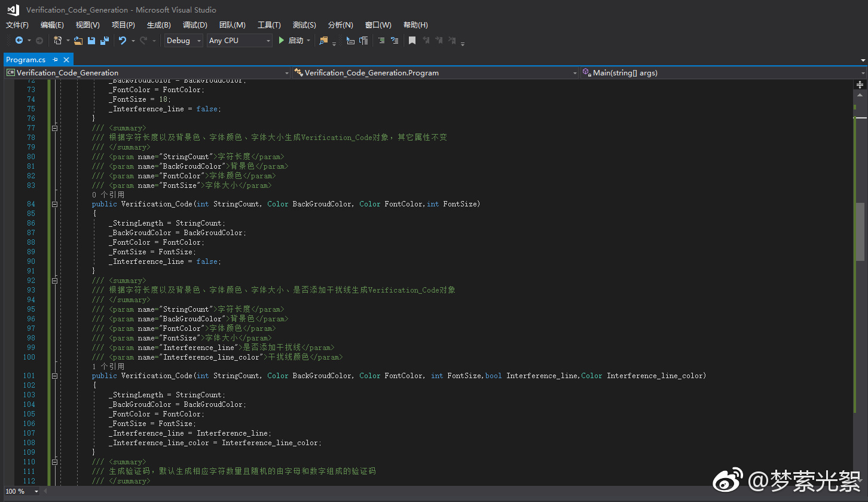
Task: Click the Navigate Backward arrow icon
Action: [19, 41]
